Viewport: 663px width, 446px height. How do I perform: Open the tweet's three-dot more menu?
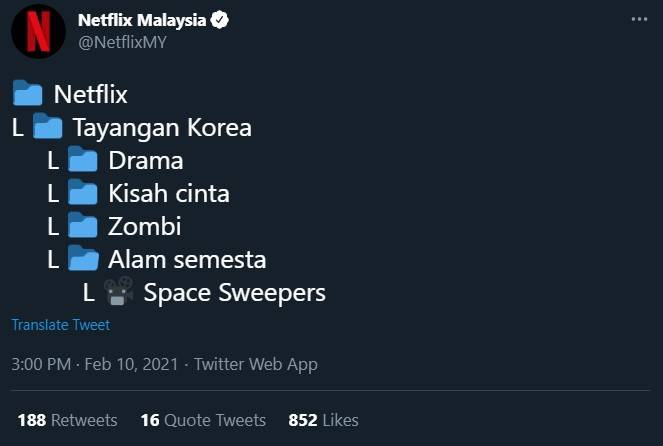tap(638, 20)
